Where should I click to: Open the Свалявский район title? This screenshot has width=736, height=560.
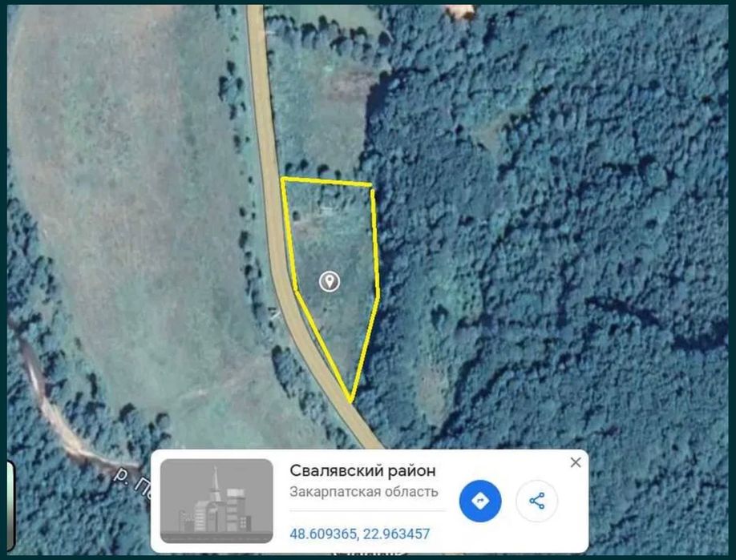362,470
